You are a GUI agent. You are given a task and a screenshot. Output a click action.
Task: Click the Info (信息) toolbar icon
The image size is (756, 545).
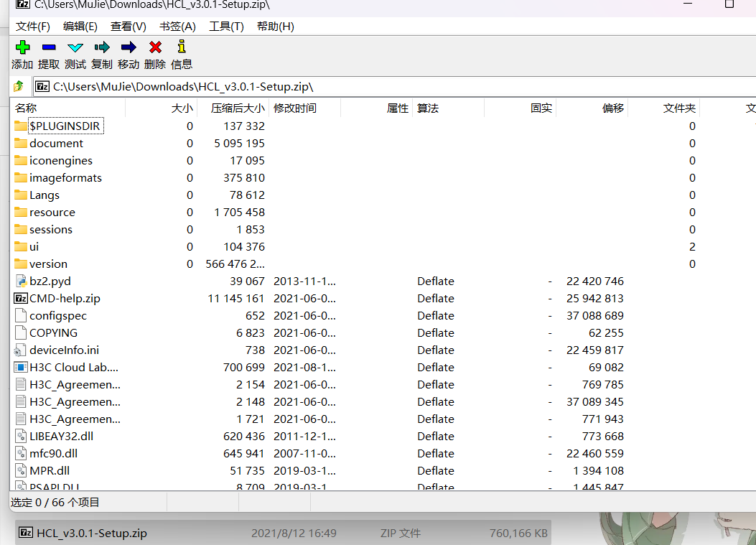coord(182,47)
